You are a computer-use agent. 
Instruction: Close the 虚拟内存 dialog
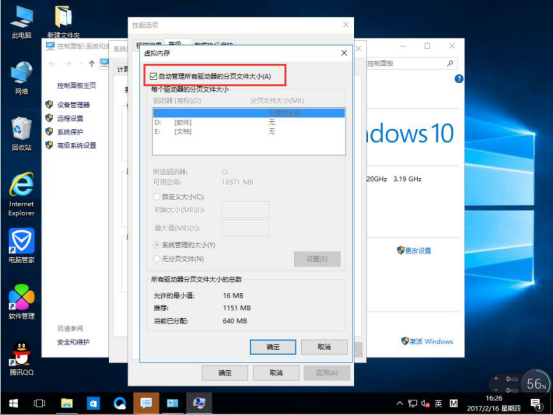coord(344,53)
